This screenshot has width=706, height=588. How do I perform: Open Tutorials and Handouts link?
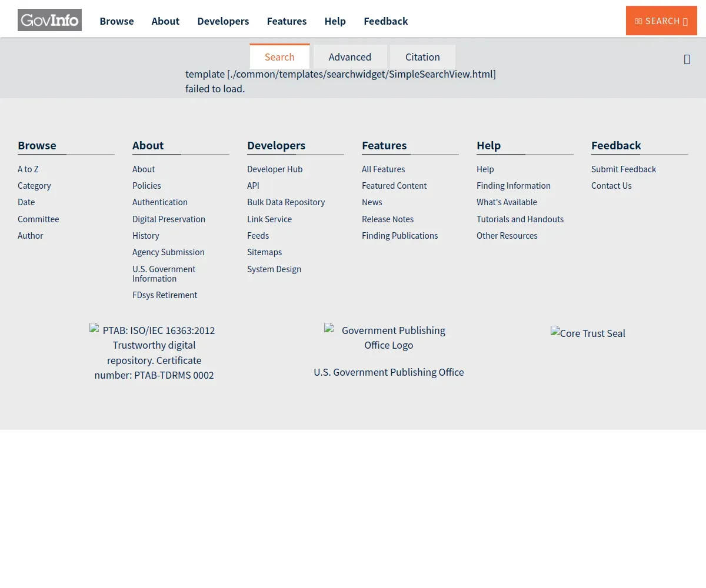(x=520, y=219)
